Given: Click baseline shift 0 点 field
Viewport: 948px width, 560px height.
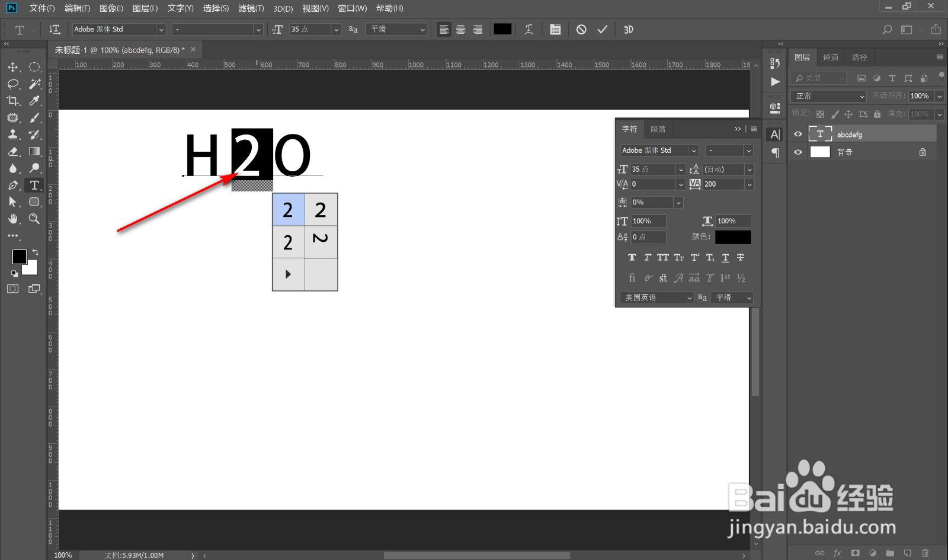Looking at the screenshot, I should (x=648, y=237).
